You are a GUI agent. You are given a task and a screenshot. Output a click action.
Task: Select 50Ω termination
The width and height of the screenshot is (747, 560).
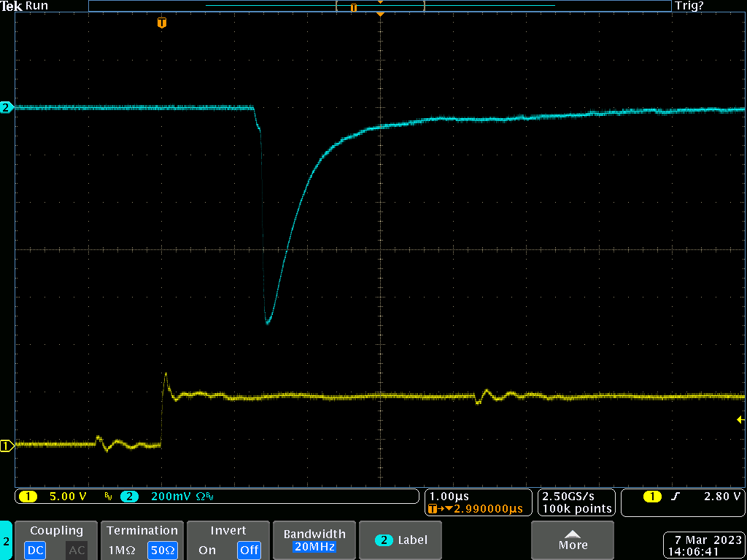point(162,550)
